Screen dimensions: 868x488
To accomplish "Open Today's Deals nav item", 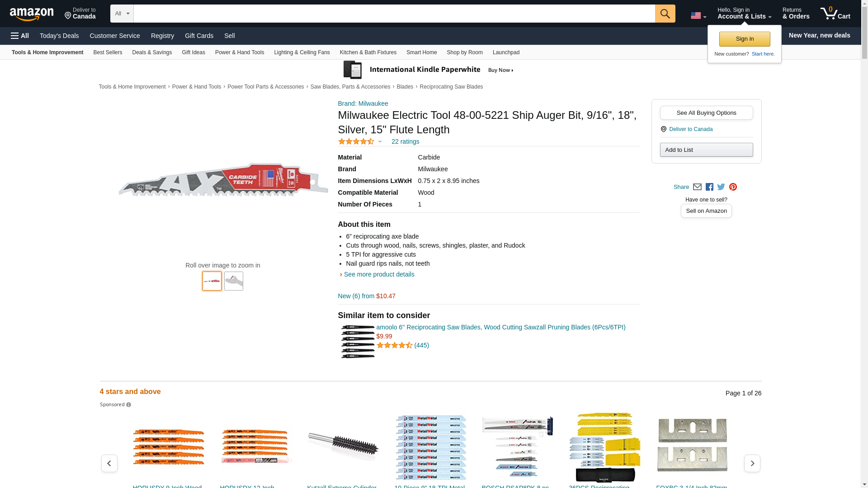I will pos(59,36).
